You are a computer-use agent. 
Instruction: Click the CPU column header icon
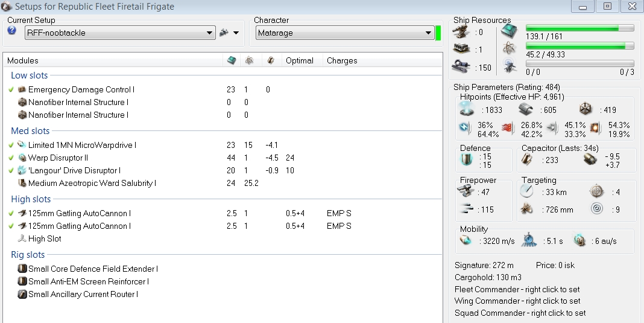(232, 60)
